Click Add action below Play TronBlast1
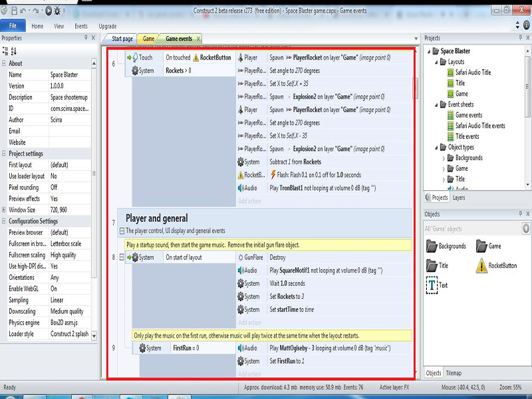The image size is (532, 399). (249, 201)
